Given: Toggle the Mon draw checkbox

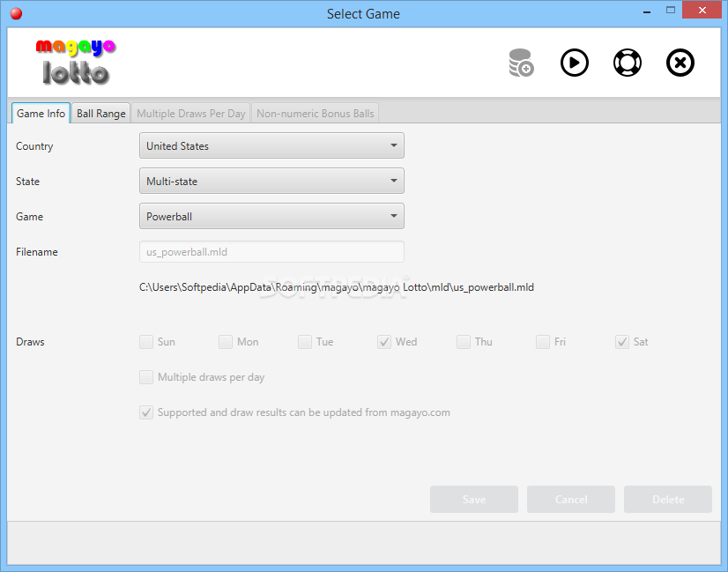Looking at the screenshot, I should 226,342.
